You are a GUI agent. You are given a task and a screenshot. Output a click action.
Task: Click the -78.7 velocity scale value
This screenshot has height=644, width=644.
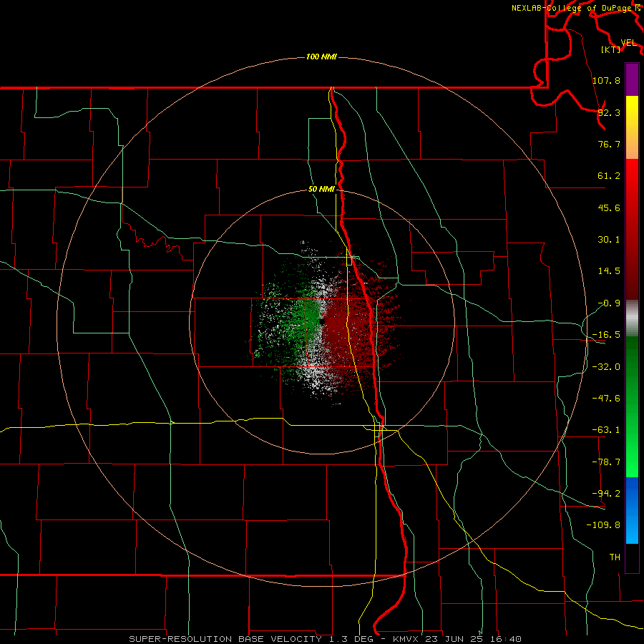606,462
